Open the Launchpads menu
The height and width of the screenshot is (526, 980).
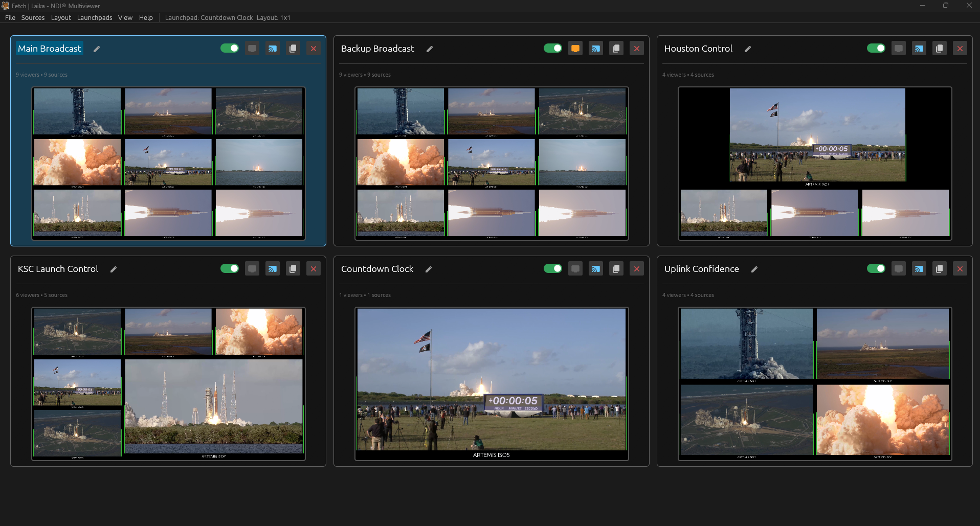(94, 17)
